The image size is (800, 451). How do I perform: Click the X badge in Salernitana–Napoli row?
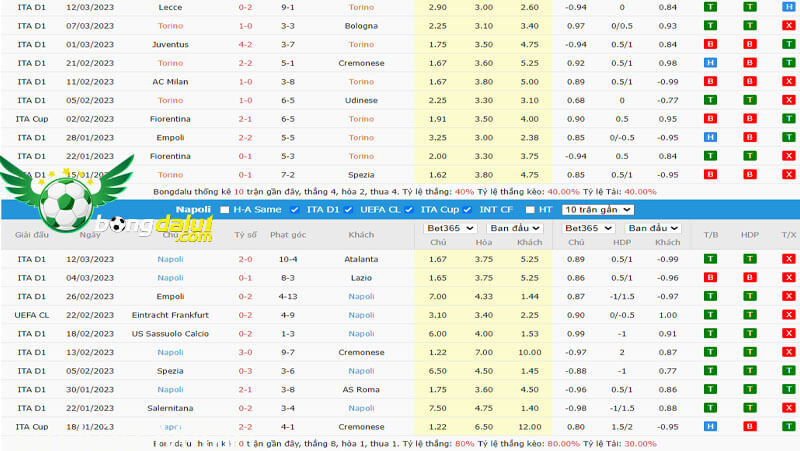[x=789, y=408]
